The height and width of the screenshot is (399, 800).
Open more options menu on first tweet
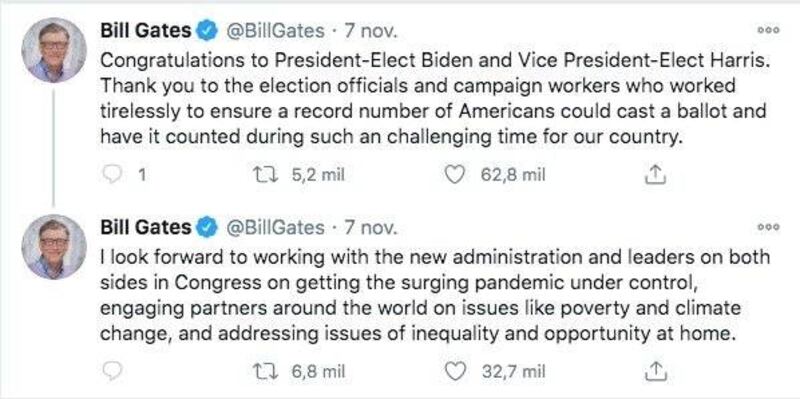click(768, 31)
